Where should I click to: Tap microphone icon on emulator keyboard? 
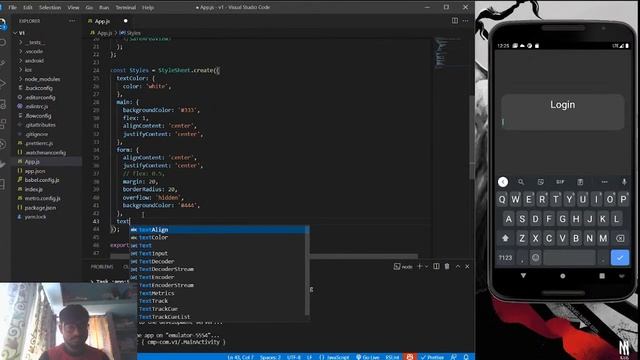[x=624, y=182]
